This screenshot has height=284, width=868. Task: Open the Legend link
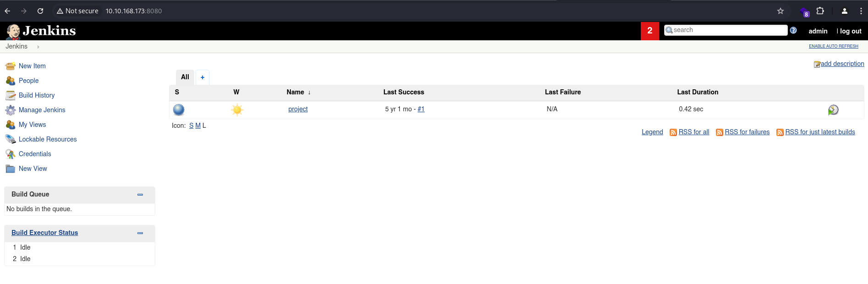pos(652,132)
